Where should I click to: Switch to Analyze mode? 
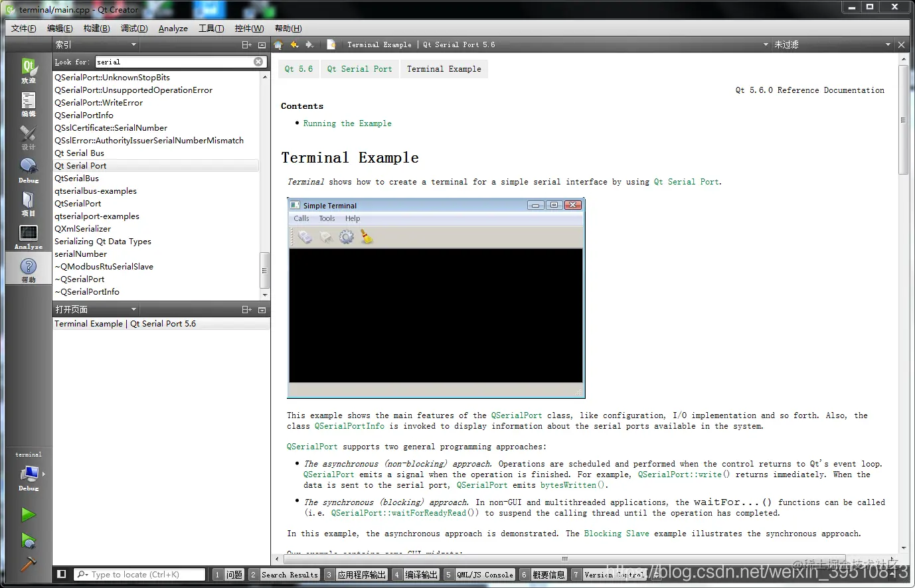click(x=29, y=236)
